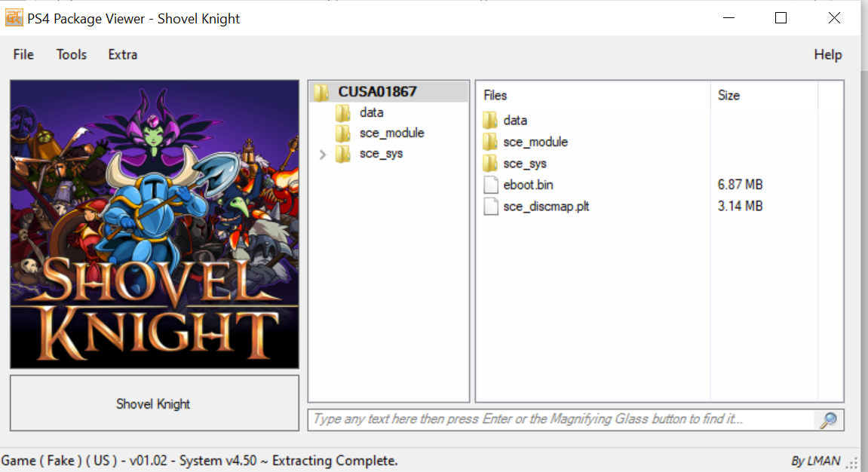The height and width of the screenshot is (472, 868).
Task: Open the File menu
Action: [23, 54]
